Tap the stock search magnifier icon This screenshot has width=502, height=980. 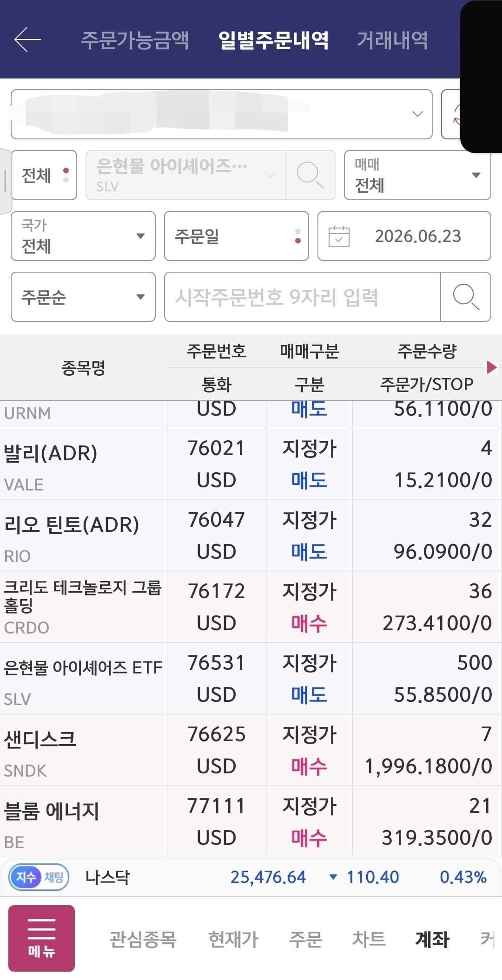click(310, 175)
